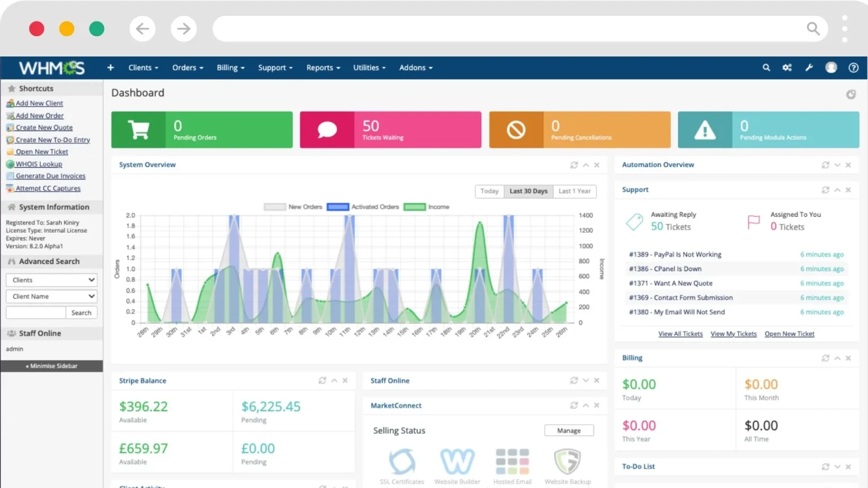Click the search magnifier in WHMCS navbar

click(x=766, y=68)
